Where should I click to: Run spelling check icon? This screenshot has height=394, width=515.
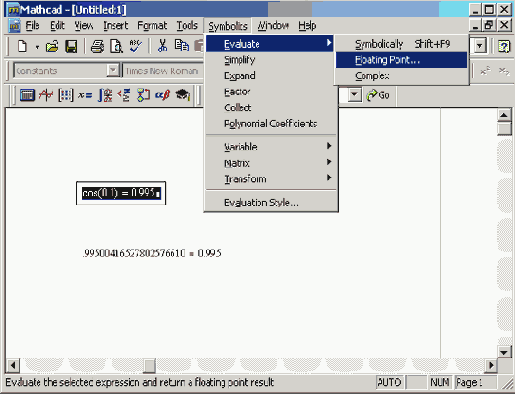[x=136, y=46]
